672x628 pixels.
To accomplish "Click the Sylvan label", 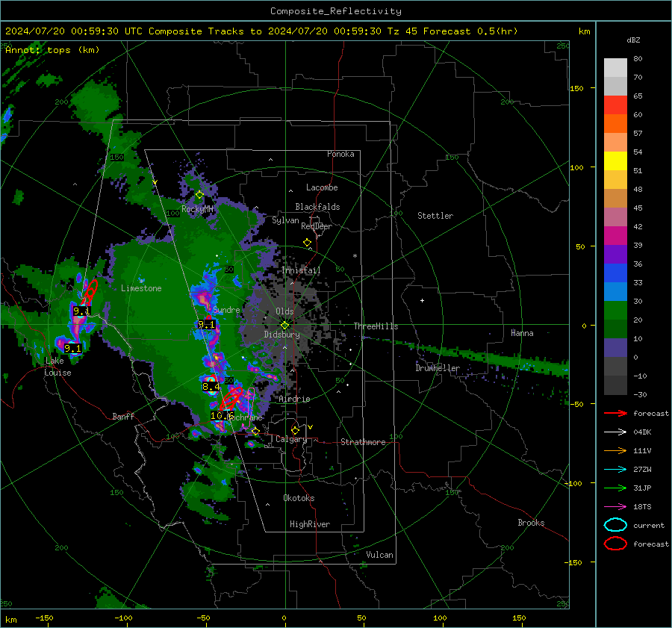I will click(x=285, y=220).
